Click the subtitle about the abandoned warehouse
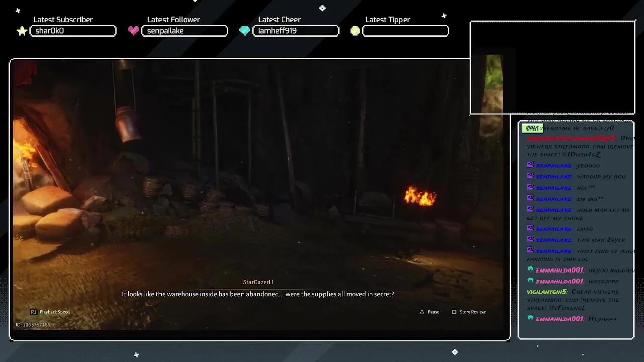644x362 pixels. pos(258,294)
